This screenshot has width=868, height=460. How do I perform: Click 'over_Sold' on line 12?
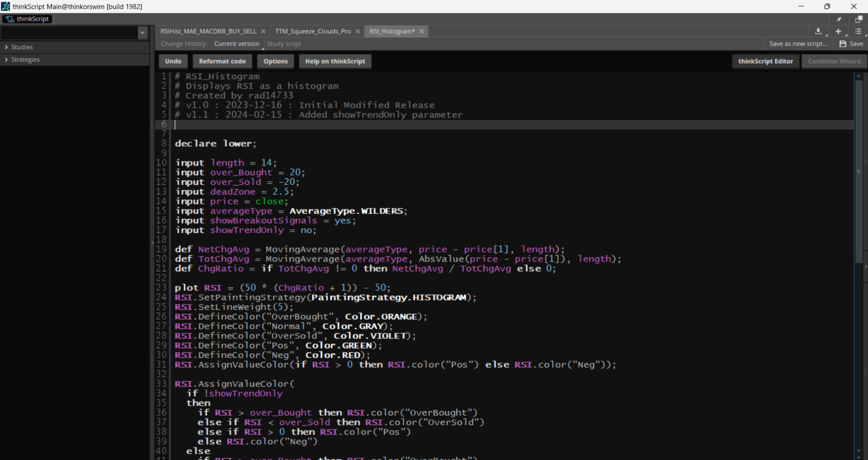(236, 182)
